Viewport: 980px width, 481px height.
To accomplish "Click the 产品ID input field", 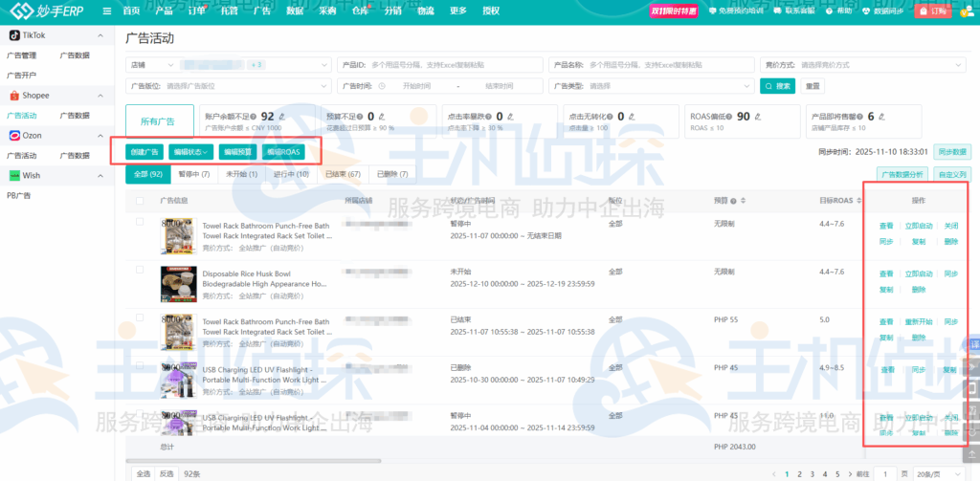I will coord(440,65).
